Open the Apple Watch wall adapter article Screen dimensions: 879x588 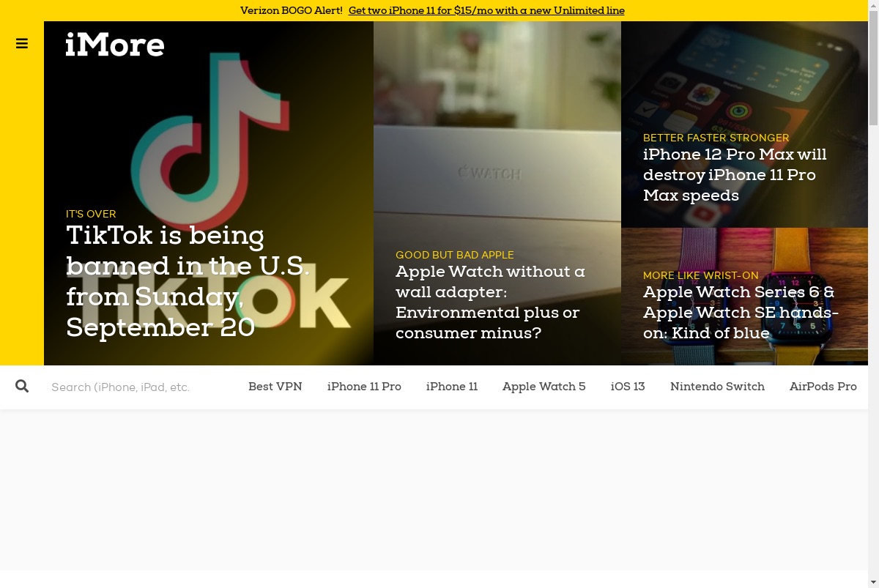[491, 302]
